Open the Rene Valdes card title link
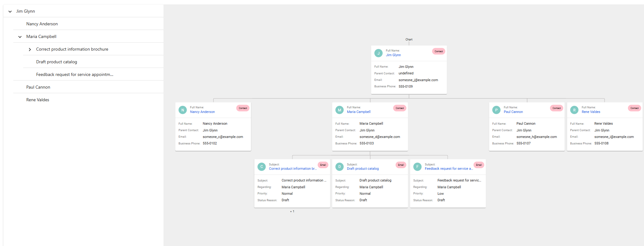 click(x=591, y=112)
